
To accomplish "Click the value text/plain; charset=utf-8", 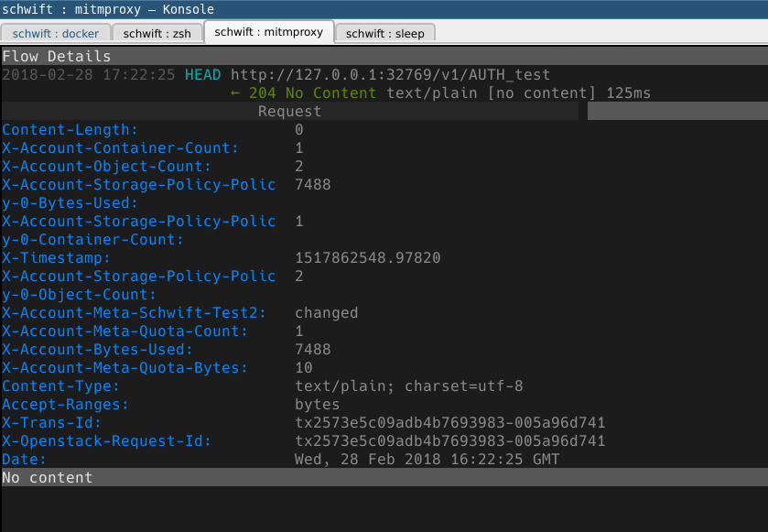I will point(409,386).
